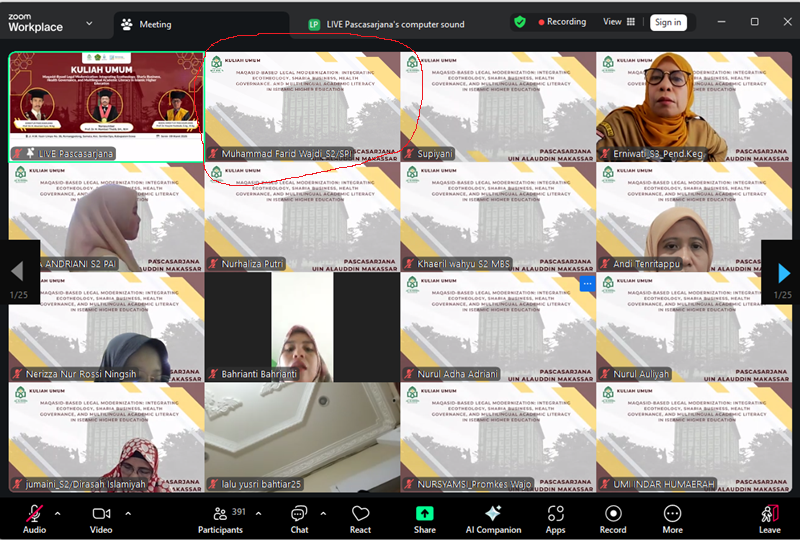This screenshot has width=800, height=540.
Task: Expand the caret next to Chat
Action: point(323,513)
